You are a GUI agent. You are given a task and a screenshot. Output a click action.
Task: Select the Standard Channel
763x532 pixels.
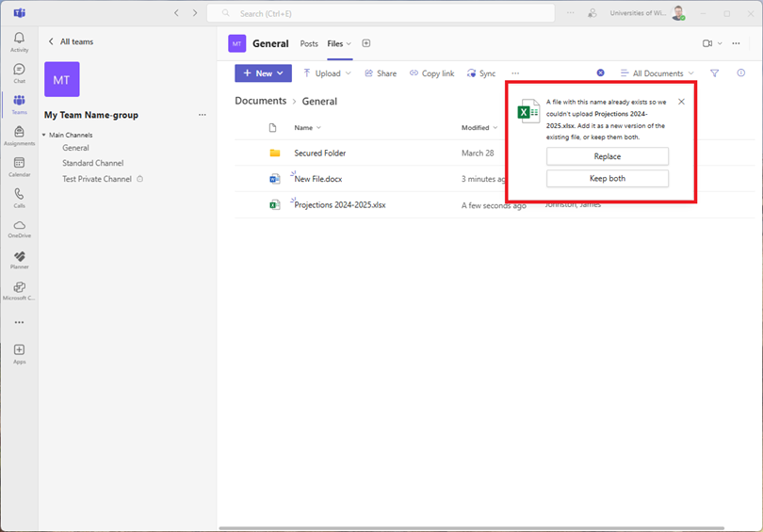pyautogui.click(x=92, y=163)
